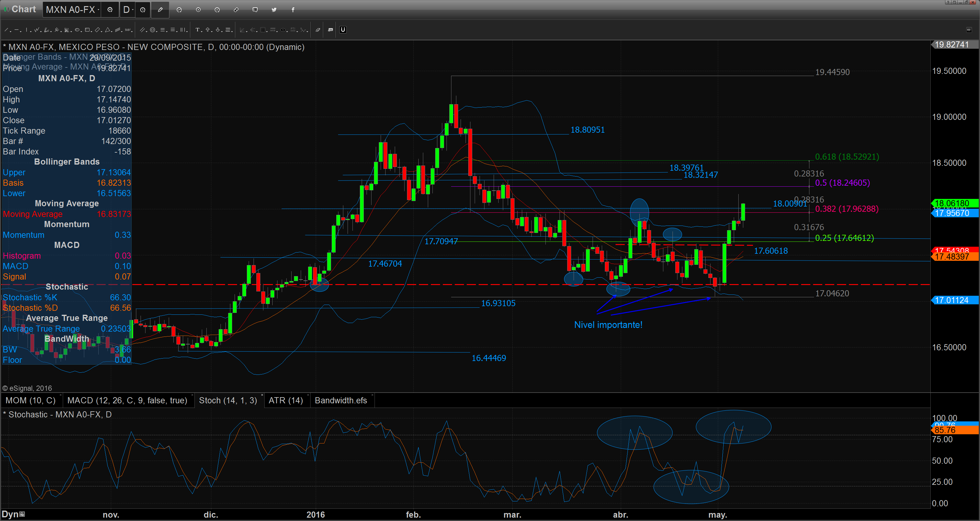Click the 'Nivel importante!' chart annotation

[608, 325]
